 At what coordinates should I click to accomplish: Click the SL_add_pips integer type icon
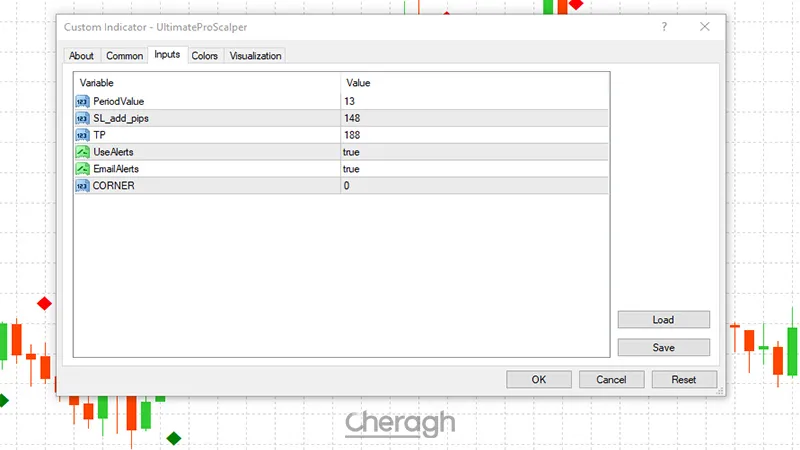point(82,118)
